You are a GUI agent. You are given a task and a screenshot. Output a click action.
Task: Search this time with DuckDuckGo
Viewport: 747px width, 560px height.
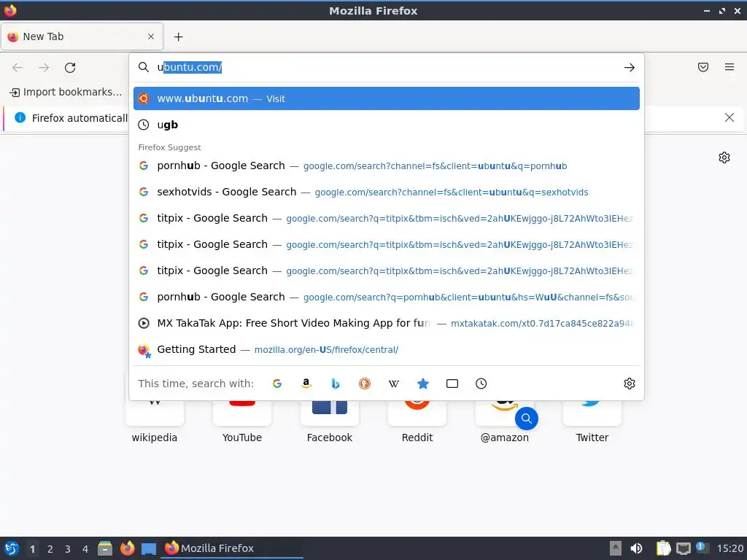click(365, 384)
